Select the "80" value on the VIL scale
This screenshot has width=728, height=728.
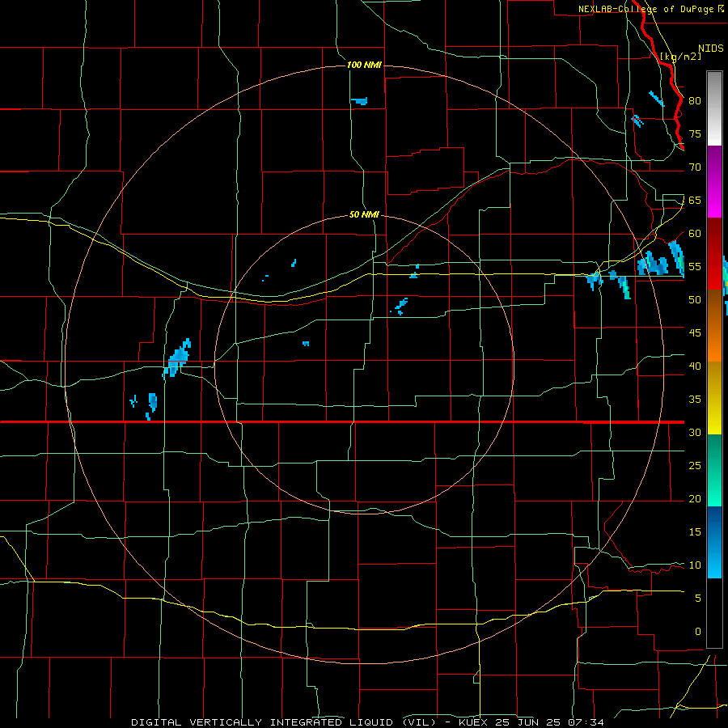pyautogui.click(x=695, y=101)
